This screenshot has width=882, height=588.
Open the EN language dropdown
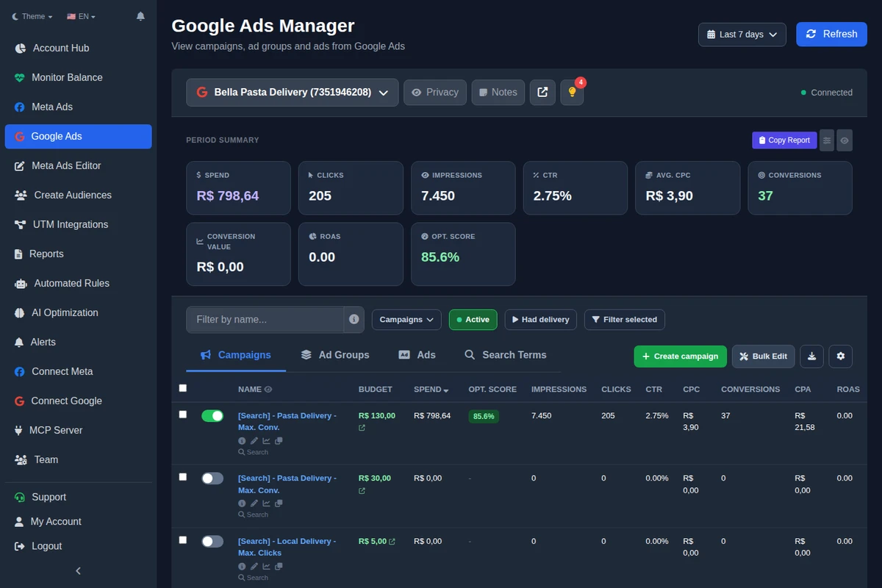click(81, 16)
